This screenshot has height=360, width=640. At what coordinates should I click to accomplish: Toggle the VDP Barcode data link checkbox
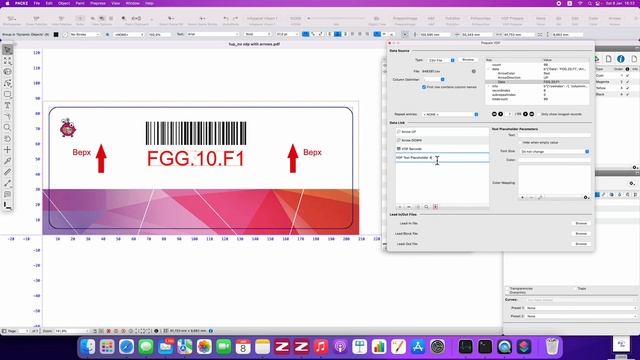coord(399,149)
